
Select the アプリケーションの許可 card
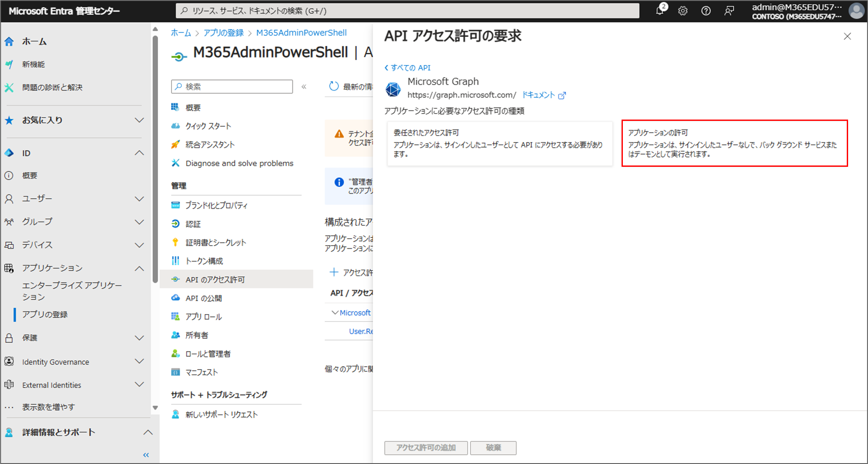(735, 143)
